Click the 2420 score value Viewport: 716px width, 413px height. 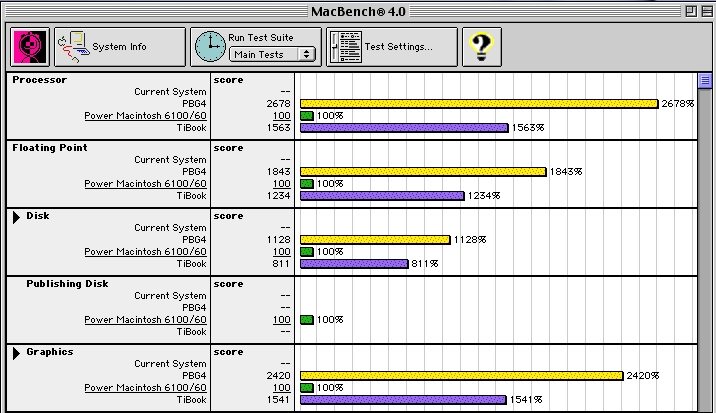279,376
